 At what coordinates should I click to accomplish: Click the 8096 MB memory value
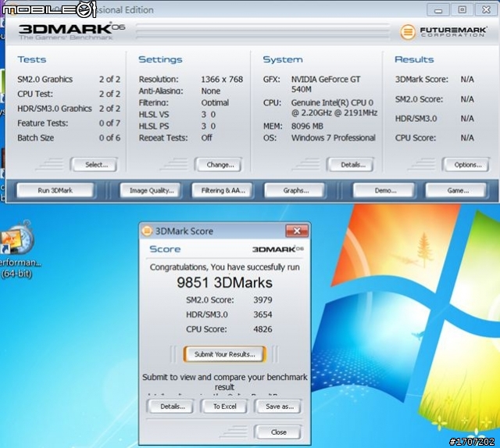pyautogui.click(x=307, y=126)
